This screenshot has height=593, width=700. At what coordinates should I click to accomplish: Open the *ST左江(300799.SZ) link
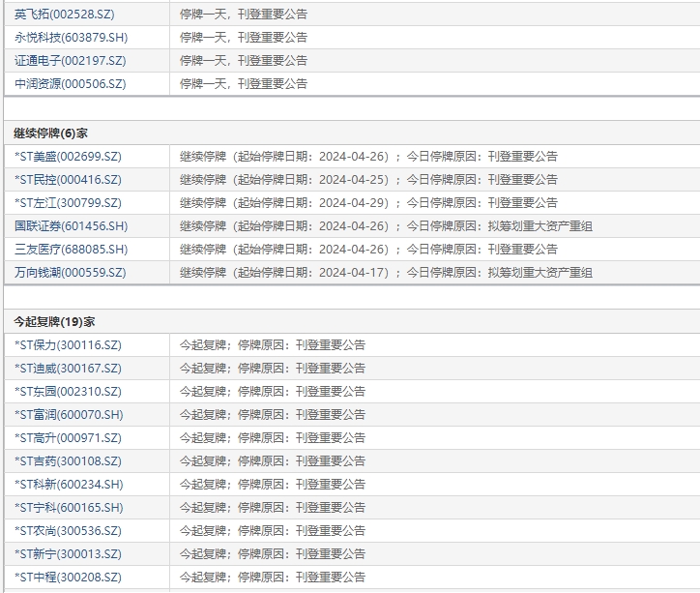[68, 203]
